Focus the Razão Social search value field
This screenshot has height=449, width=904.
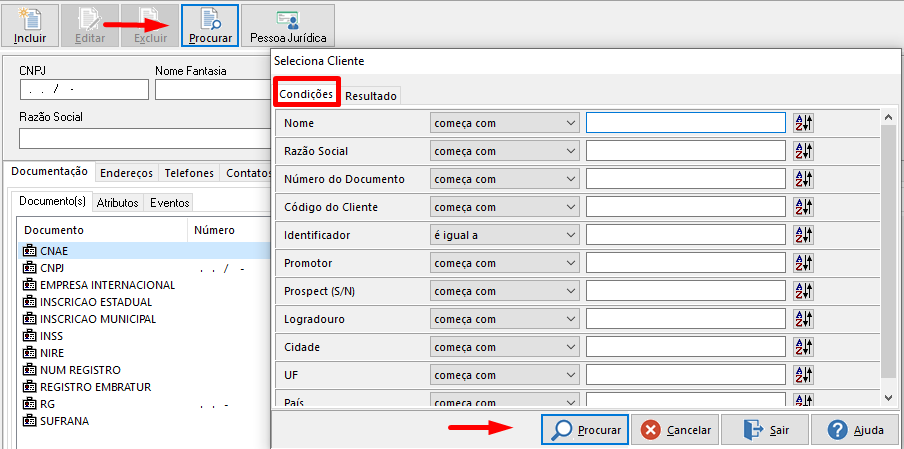685,151
